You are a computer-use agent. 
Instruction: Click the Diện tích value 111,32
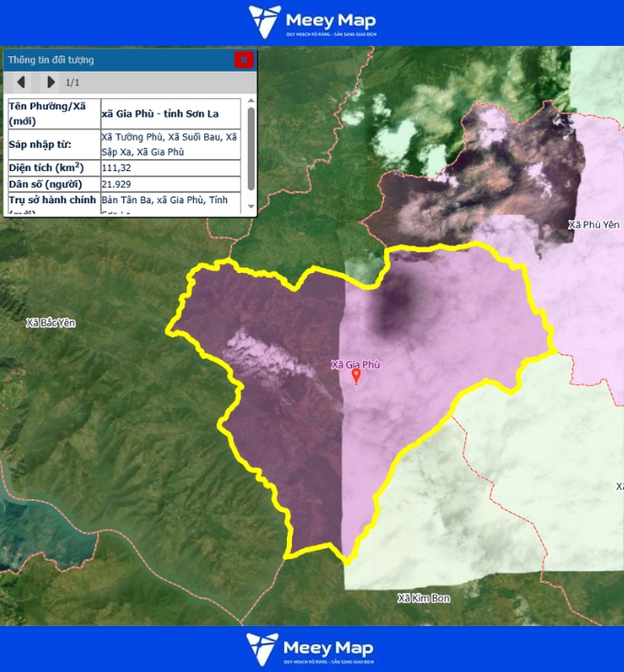pos(117,168)
